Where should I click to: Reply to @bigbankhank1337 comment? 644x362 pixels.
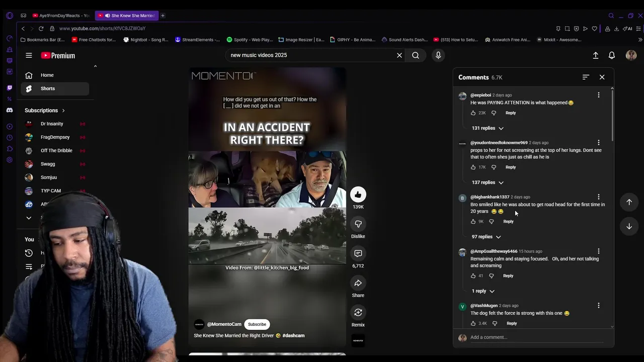click(508, 222)
